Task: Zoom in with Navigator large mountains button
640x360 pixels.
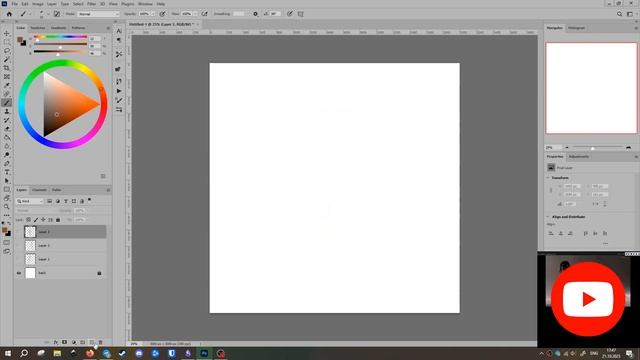Action: pyautogui.click(x=629, y=147)
